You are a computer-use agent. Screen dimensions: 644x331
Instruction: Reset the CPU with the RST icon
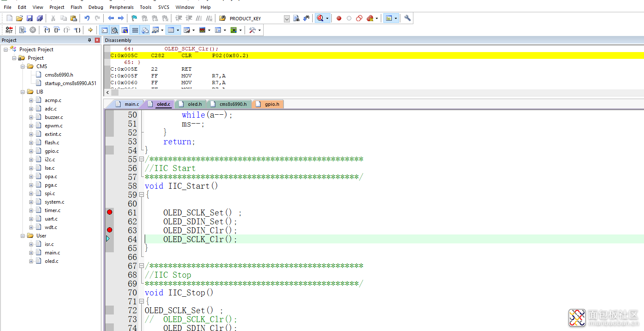tap(9, 30)
